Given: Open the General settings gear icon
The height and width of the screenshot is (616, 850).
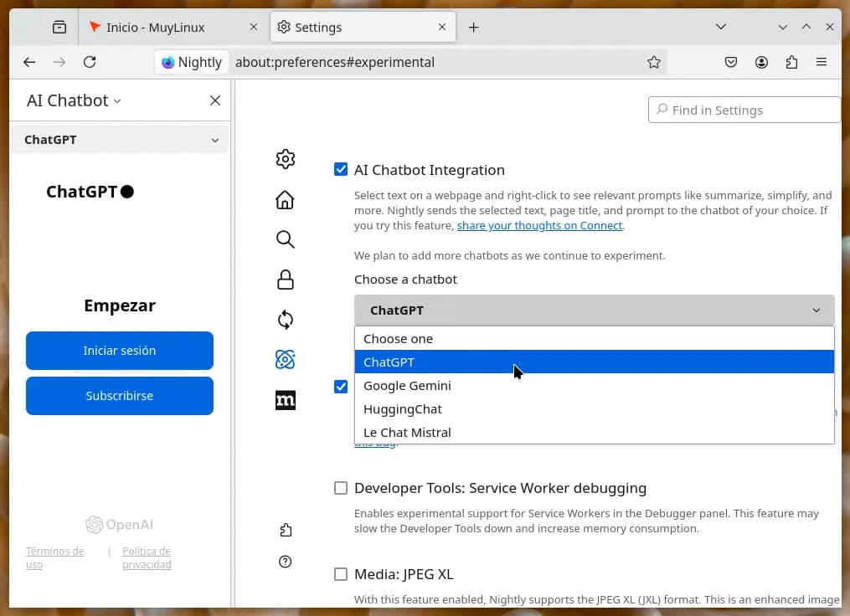Looking at the screenshot, I should click(285, 159).
